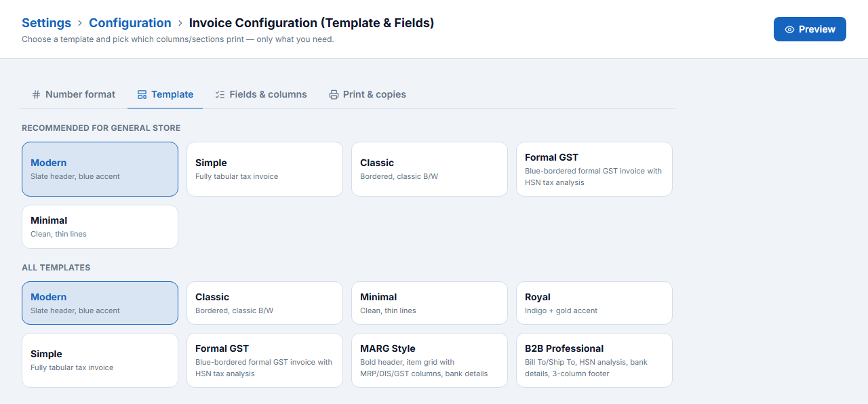The height and width of the screenshot is (404, 868).
Task: Open the Number format tab
Action: point(74,94)
